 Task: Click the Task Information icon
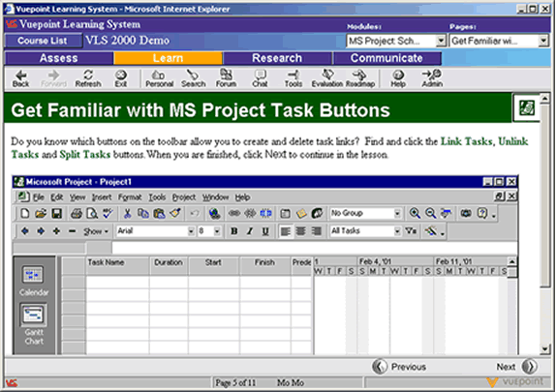coord(285,213)
